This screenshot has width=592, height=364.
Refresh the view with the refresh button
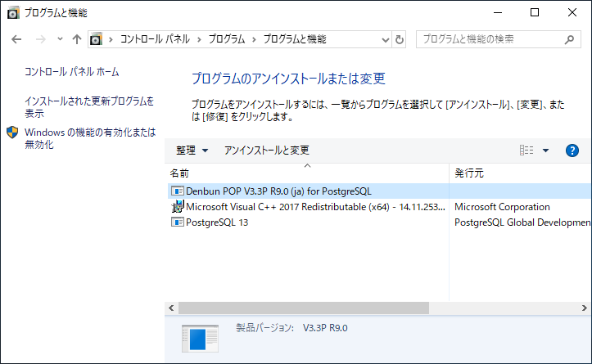(x=400, y=39)
